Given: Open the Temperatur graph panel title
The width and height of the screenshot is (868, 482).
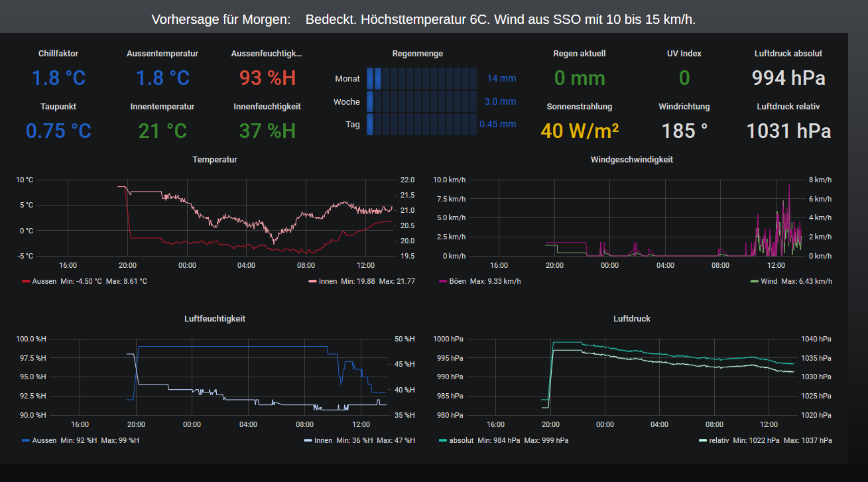Looking at the screenshot, I should pyautogui.click(x=215, y=160).
